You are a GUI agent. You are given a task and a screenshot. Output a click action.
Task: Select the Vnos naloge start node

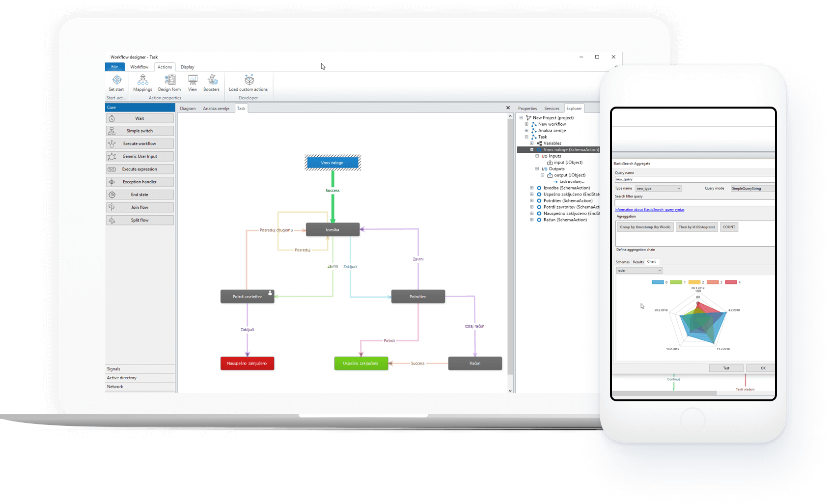(x=332, y=163)
